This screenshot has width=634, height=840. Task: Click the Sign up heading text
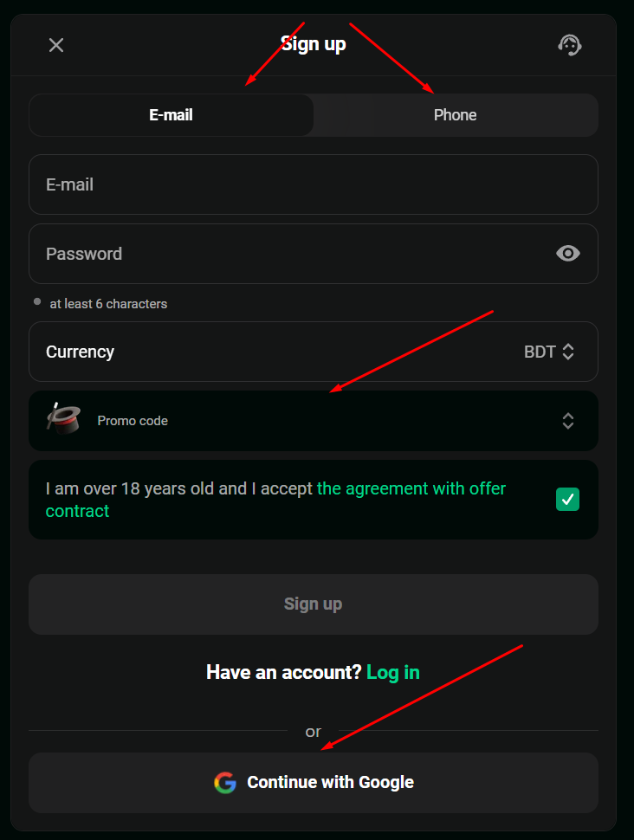click(314, 44)
